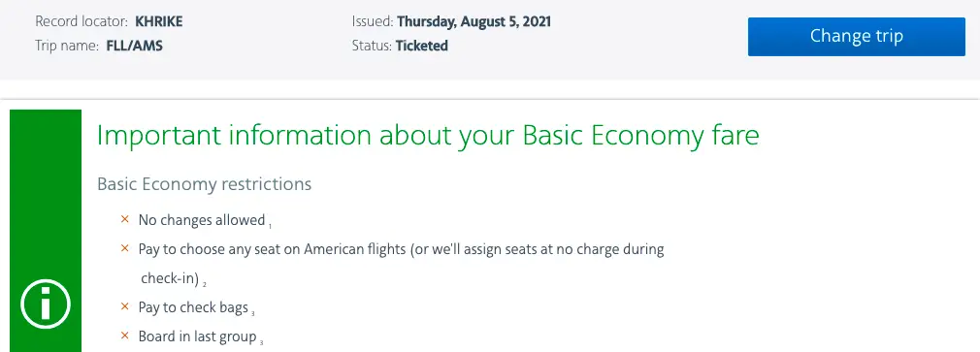Click footnote 3 after Board in last group

coord(261,342)
